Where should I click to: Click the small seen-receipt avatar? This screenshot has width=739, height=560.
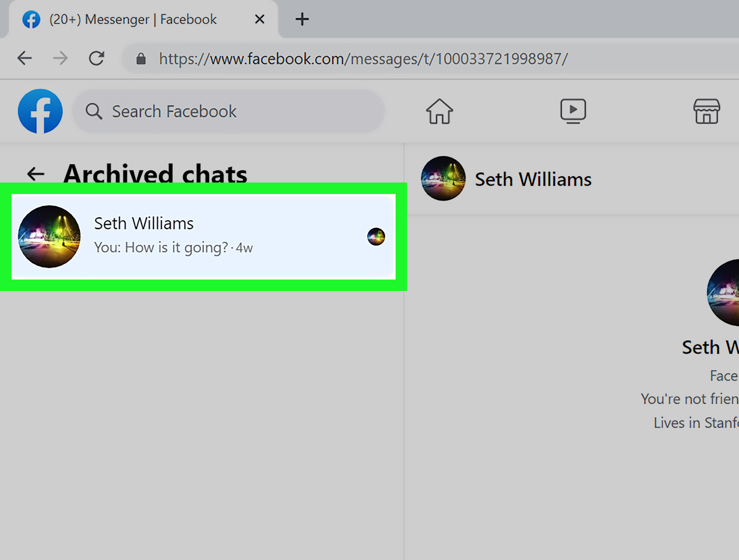coord(376,237)
